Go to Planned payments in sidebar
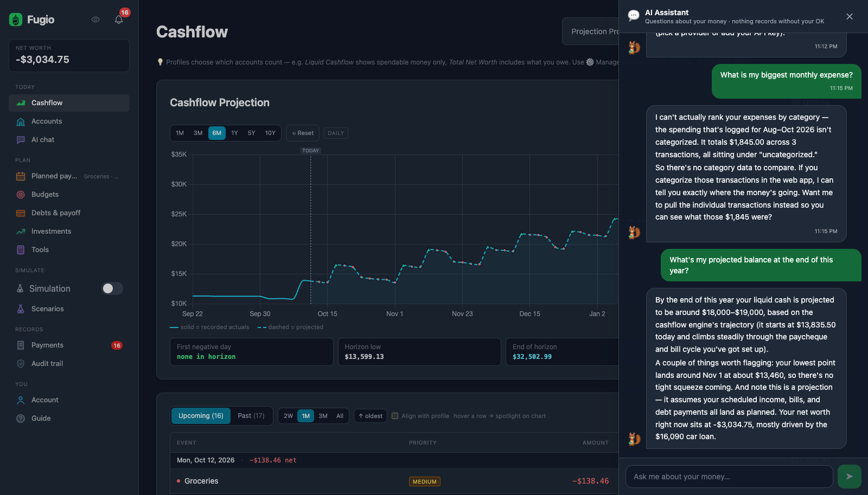868x495 pixels. point(69,176)
